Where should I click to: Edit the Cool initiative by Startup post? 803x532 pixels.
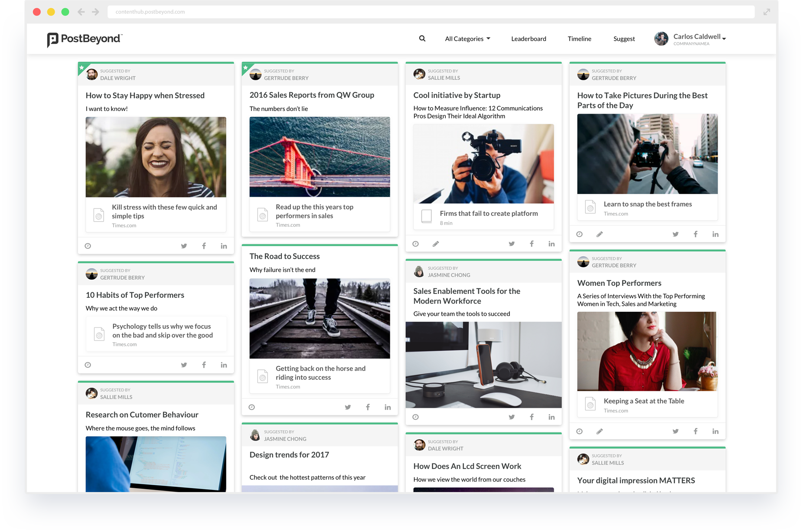tap(436, 244)
